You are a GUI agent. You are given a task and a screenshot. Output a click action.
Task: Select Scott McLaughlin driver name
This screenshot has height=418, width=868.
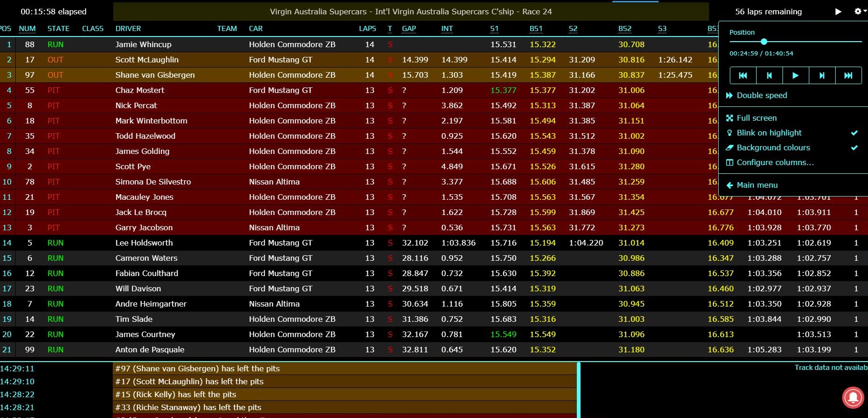[147, 60]
